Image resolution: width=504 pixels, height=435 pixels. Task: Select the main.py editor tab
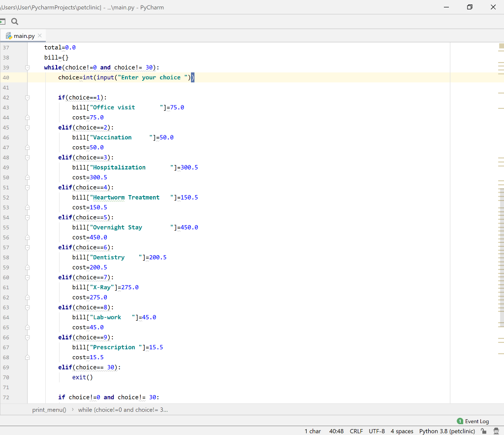23,35
